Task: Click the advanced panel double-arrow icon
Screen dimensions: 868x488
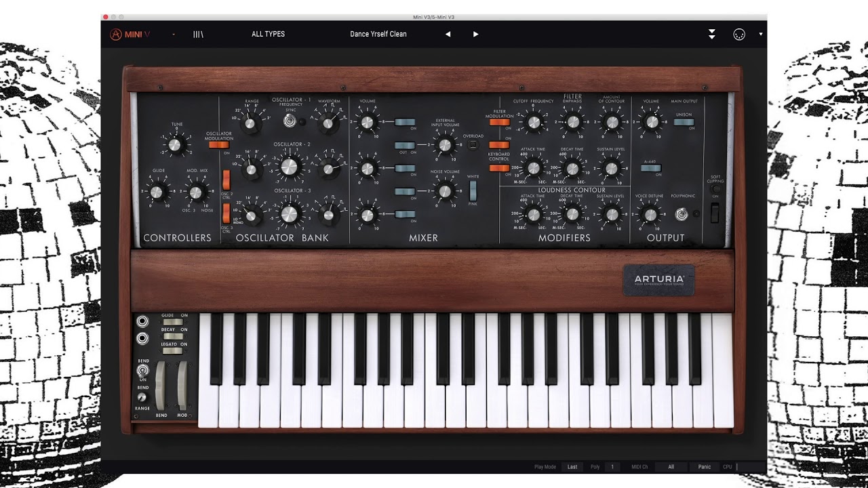Action: [711, 34]
